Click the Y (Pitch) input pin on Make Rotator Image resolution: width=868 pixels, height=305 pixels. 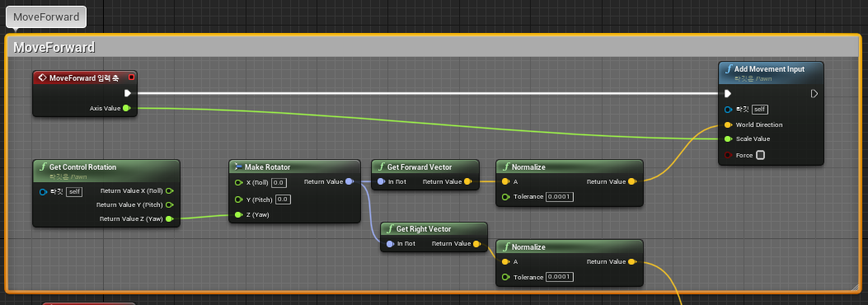pyautogui.click(x=238, y=199)
